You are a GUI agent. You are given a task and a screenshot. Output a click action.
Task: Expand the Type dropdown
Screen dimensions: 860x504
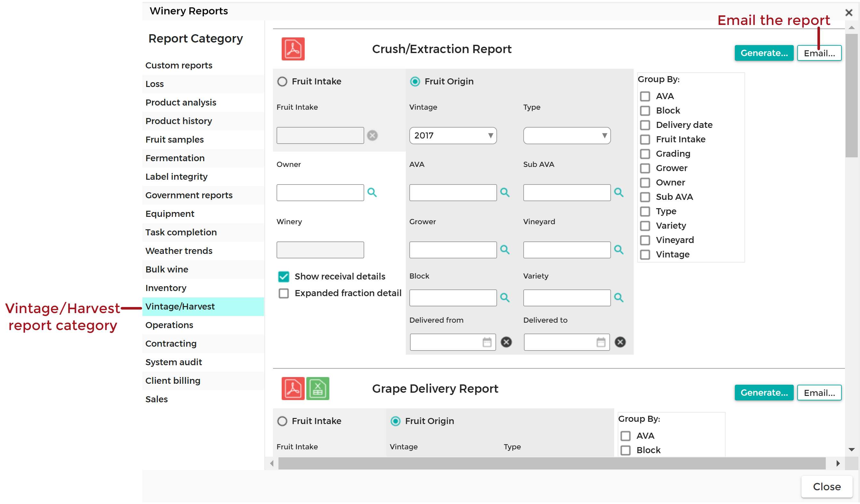(x=567, y=136)
